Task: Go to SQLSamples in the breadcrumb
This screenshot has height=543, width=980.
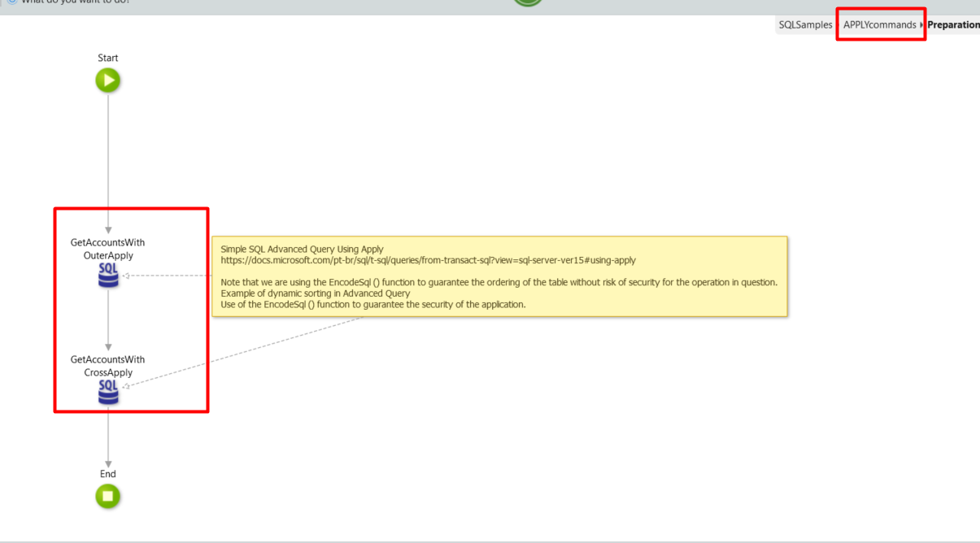Action: (805, 25)
